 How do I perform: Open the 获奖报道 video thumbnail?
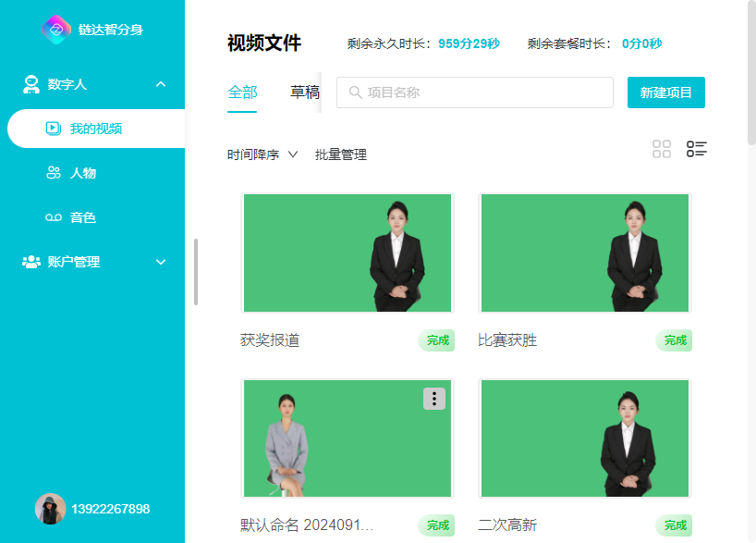pos(348,253)
